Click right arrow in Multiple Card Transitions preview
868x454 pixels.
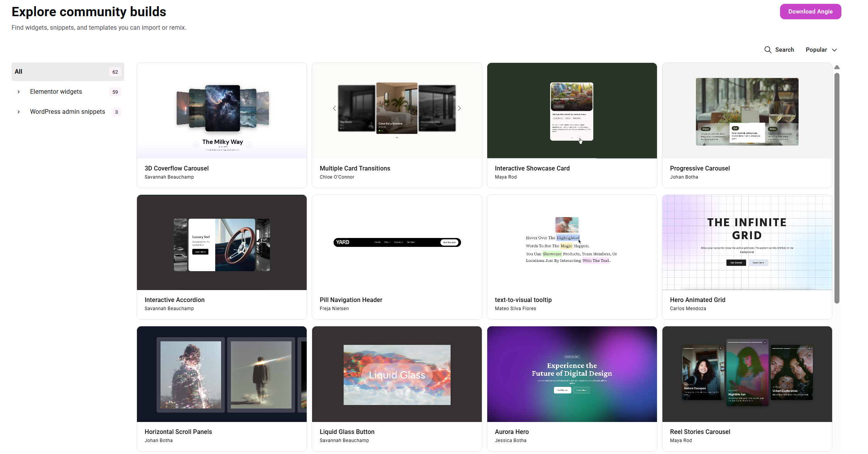(x=459, y=108)
